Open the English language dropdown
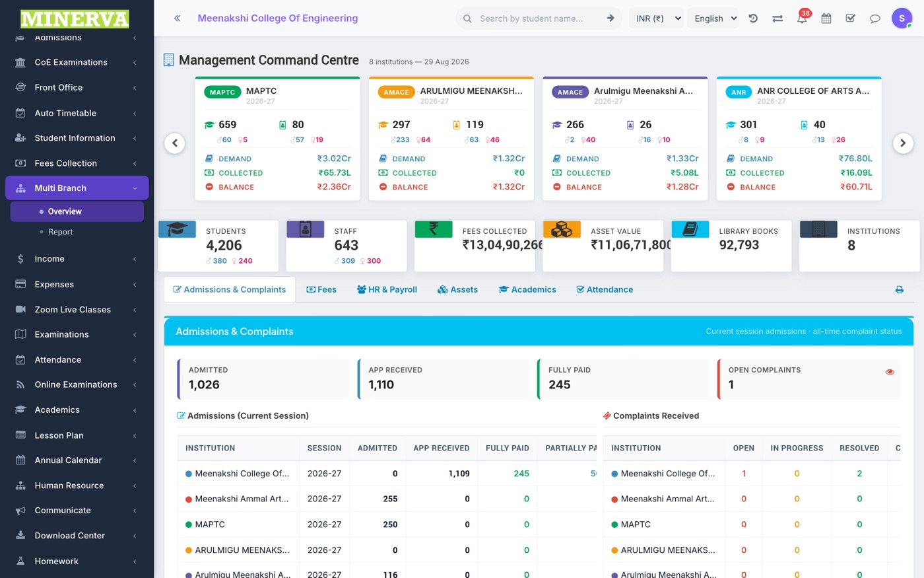Screen dimensions: 924x578 click(x=713, y=18)
